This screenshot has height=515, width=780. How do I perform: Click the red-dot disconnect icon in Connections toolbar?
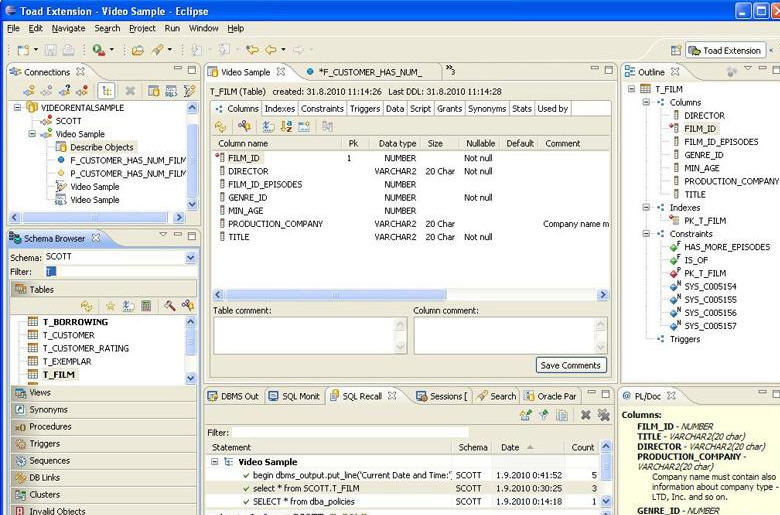pos(82,91)
